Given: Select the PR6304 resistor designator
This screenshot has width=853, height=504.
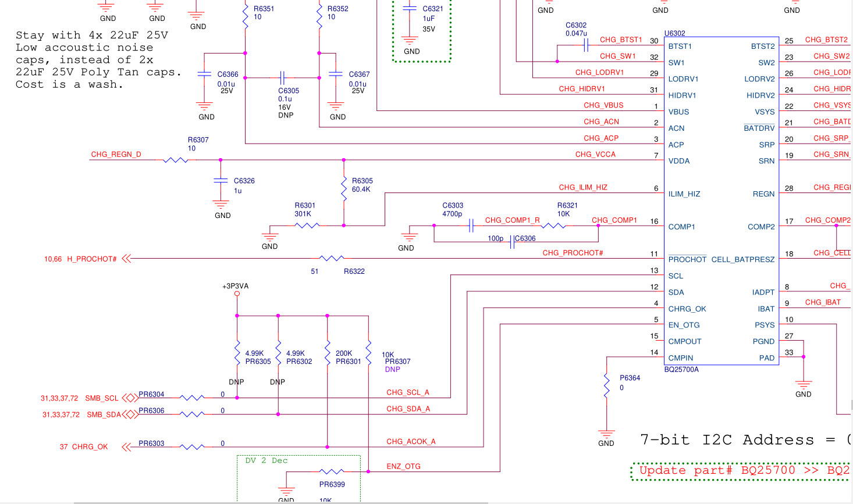Looking at the screenshot, I should pyautogui.click(x=151, y=395).
